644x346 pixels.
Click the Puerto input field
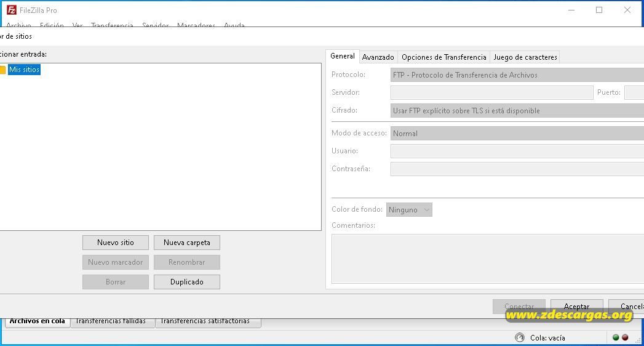(634, 92)
